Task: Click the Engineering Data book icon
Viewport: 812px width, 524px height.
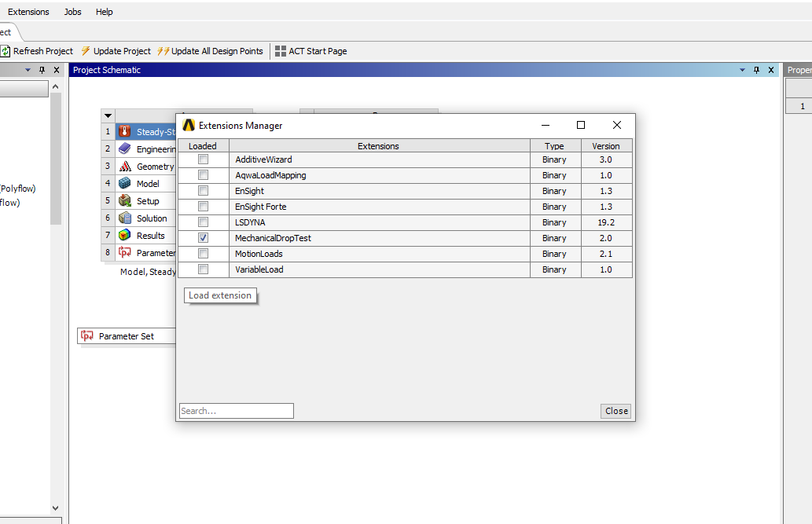Action: pos(125,148)
